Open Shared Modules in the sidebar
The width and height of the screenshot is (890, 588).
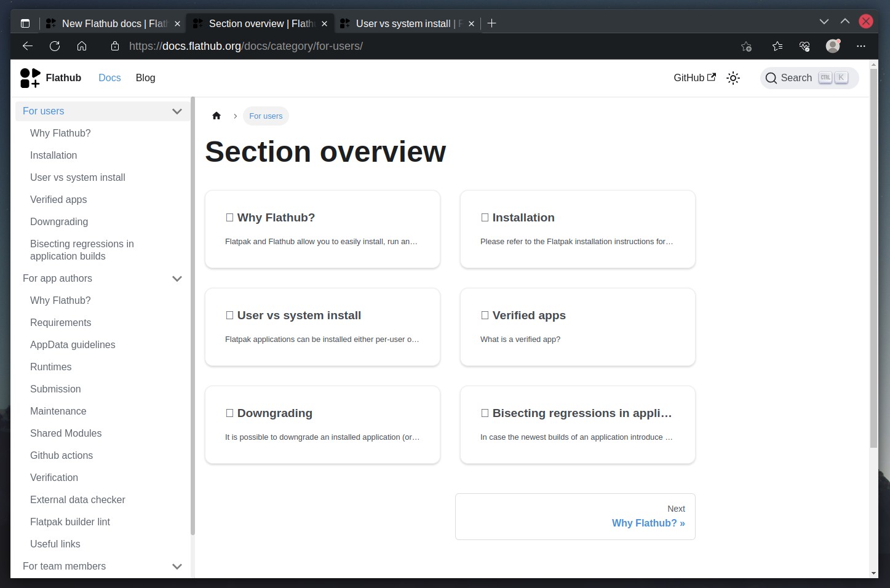click(x=66, y=434)
